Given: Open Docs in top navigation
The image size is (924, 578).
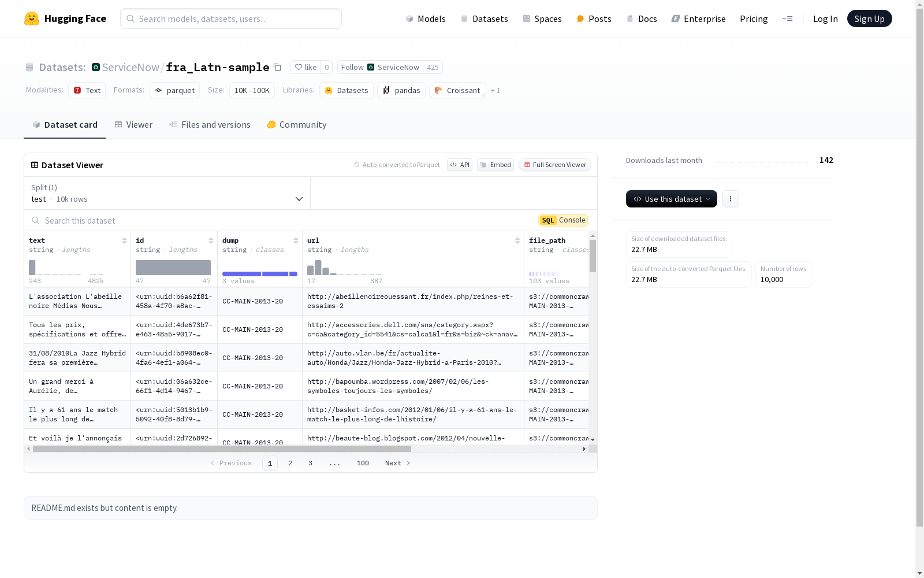Looking at the screenshot, I should pyautogui.click(x=642, y=18).
